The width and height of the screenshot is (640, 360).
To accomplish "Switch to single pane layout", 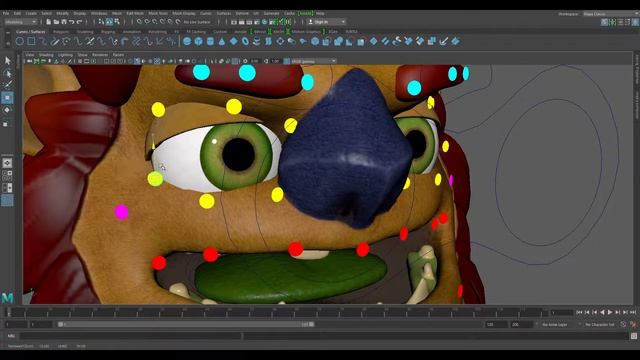I will (x=7, y=163).
